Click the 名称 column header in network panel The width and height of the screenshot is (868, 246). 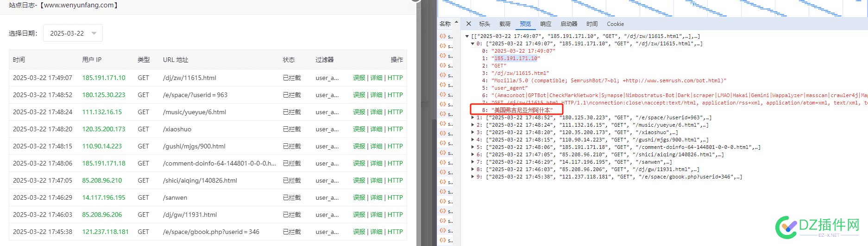click(445, 24)
